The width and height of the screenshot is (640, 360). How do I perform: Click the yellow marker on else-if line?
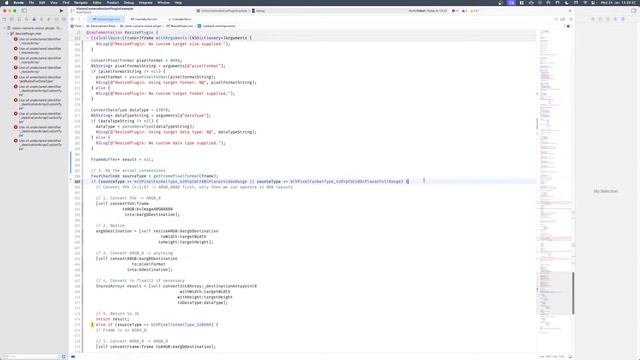click(x=92, y=324)
